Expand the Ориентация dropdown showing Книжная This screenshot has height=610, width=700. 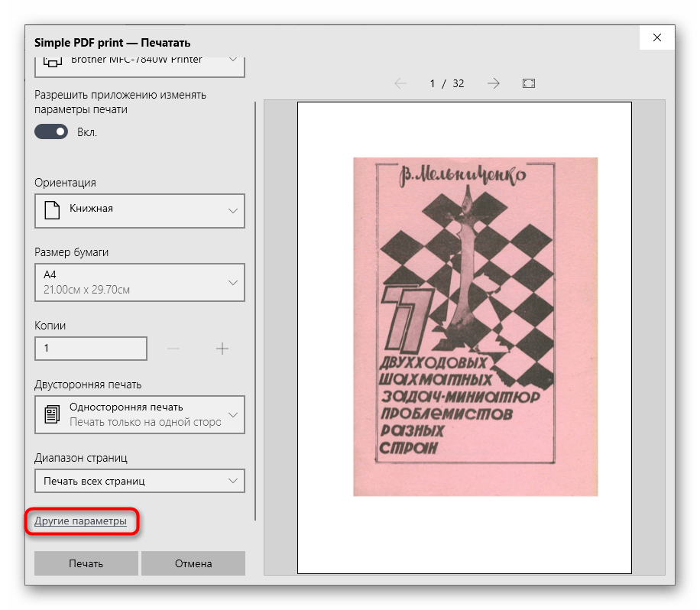[x=140, y=210]
